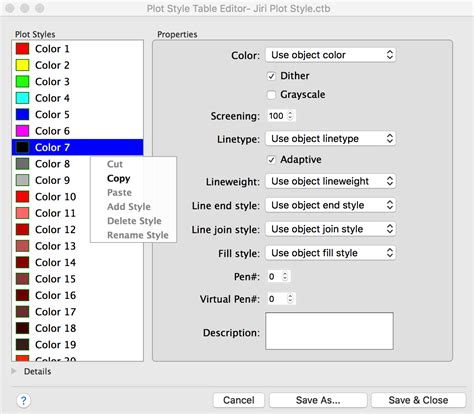Click the Pen# stepper arrows
Viewport: 474px width, 414px height.
click(x=285, y=276)
